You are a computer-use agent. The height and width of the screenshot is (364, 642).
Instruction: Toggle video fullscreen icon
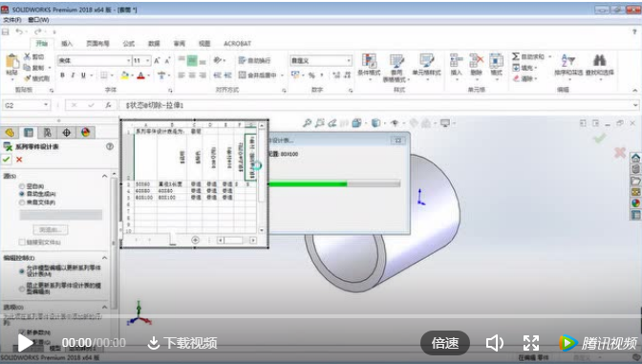(x=531, y=343)
